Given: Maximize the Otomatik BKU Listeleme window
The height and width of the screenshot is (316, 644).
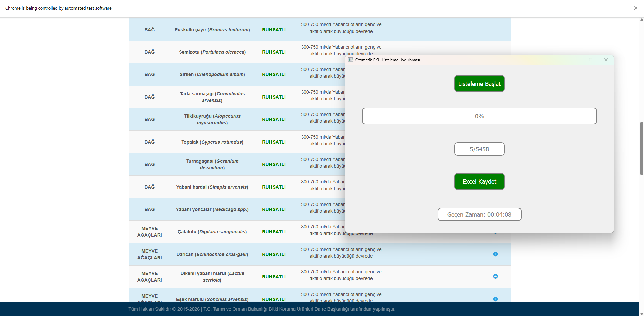Looking at the screenshot, I should (591, 60).
